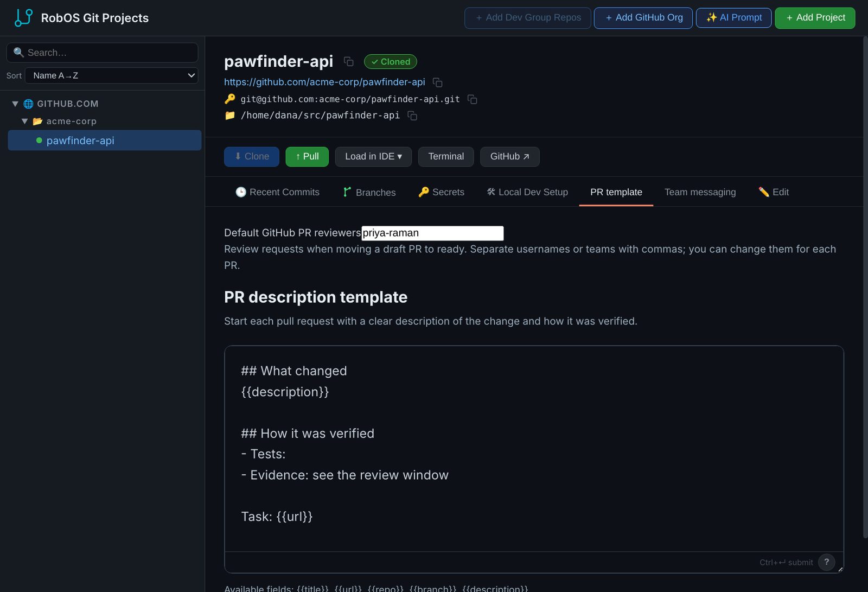Screen dimensions: 868x592
Task: Open the Team messaging tab
Action: pyautogui.click(x=700, y=192)
